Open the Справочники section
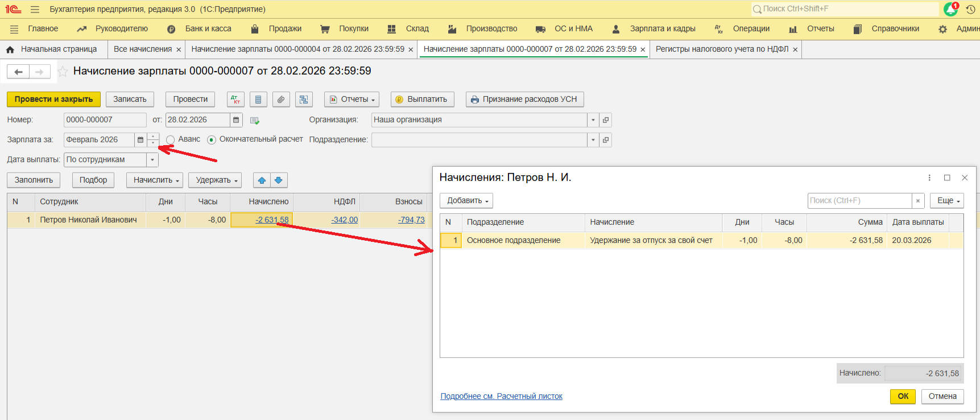 [x=895, y=29]
